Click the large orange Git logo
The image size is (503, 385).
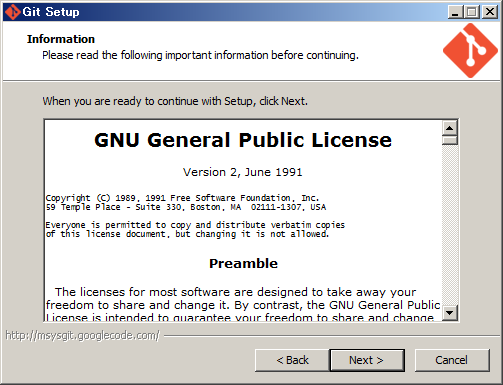[470, 50]
